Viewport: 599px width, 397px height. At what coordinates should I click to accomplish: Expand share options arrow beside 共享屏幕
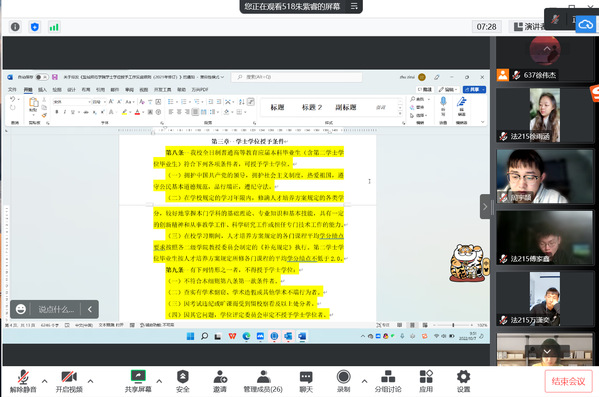pos(159,381)
